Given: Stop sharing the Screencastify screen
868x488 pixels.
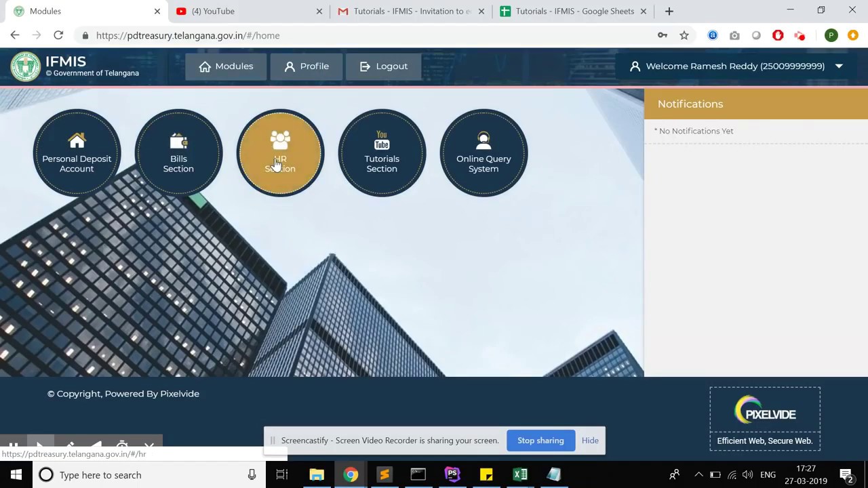Looking at the screenshot, I should click(540, 441).
